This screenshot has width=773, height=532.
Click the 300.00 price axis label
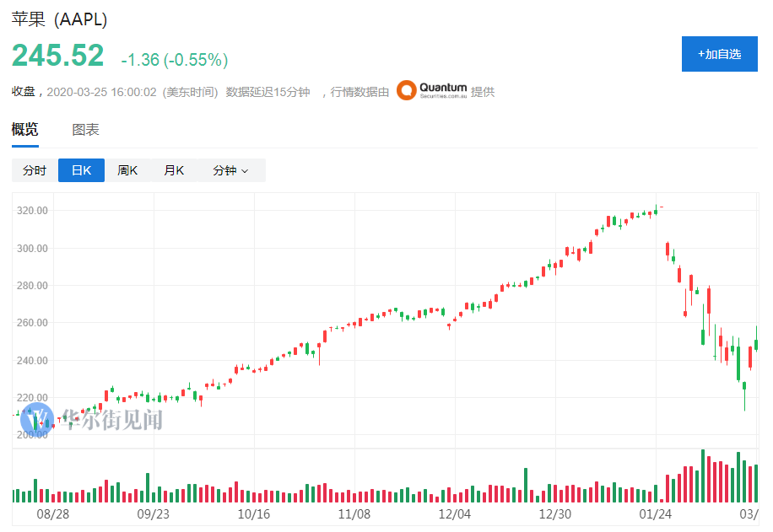pyautogui.click(x=33, y=248)
